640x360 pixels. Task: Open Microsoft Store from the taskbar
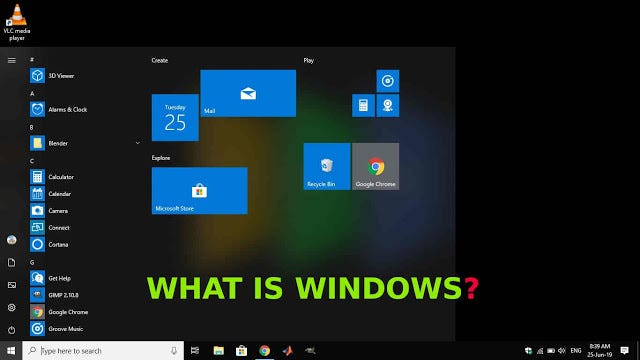click(242, 351)
